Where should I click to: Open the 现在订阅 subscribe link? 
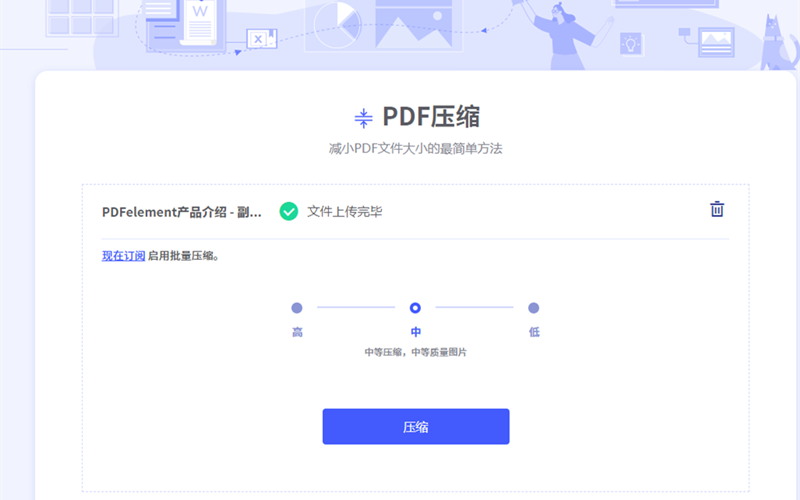click(x=123, y=256)
